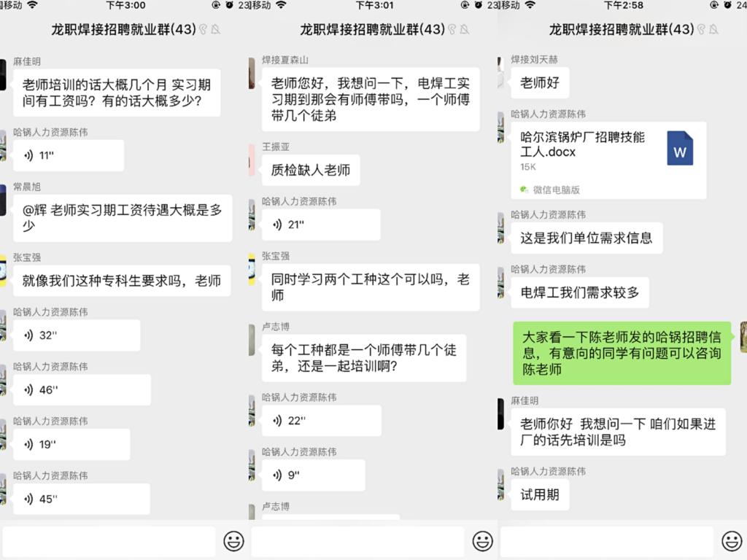The width and height of the screenshot is (747, 560).
Task: Tap the earpiece mode icon in the middle panel's title
Action: click(x=452, y=30)
